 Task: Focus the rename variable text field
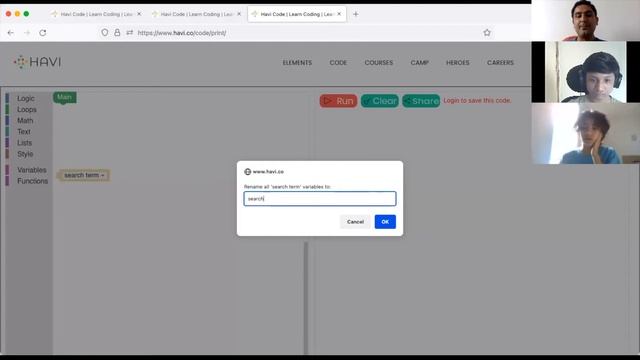click(320, 199)
